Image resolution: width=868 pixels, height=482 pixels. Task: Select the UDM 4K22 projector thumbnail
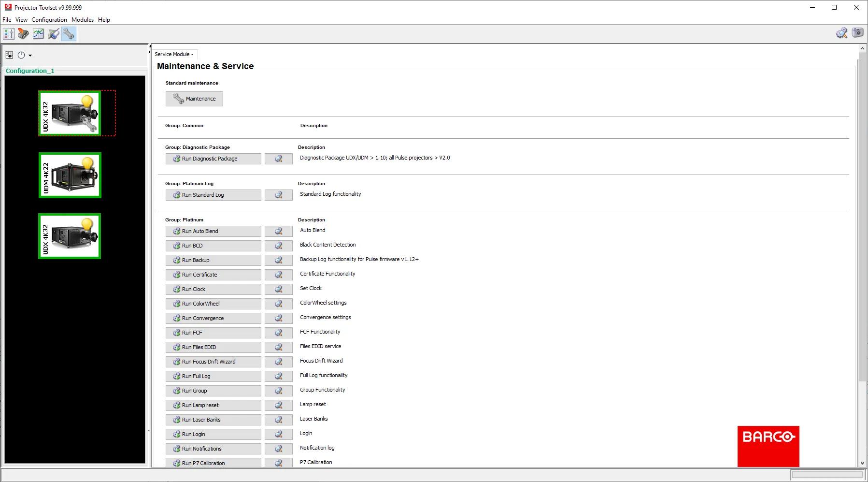coord(70,175)
